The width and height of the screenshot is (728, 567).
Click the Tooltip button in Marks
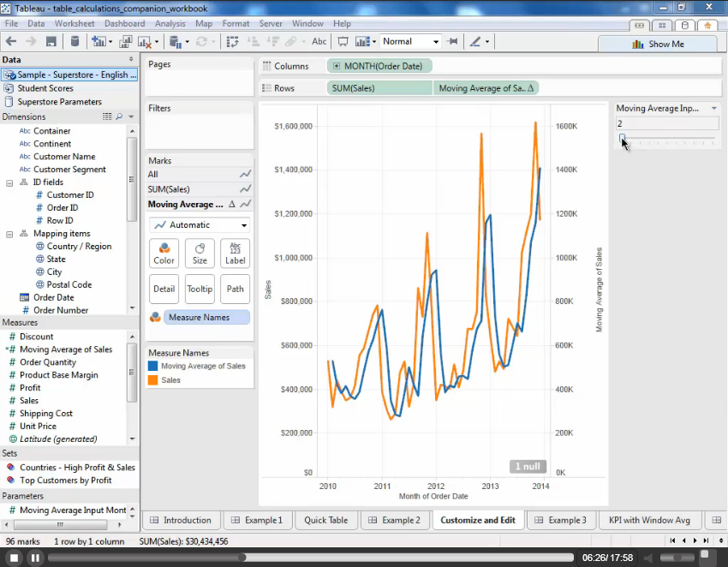200,289
